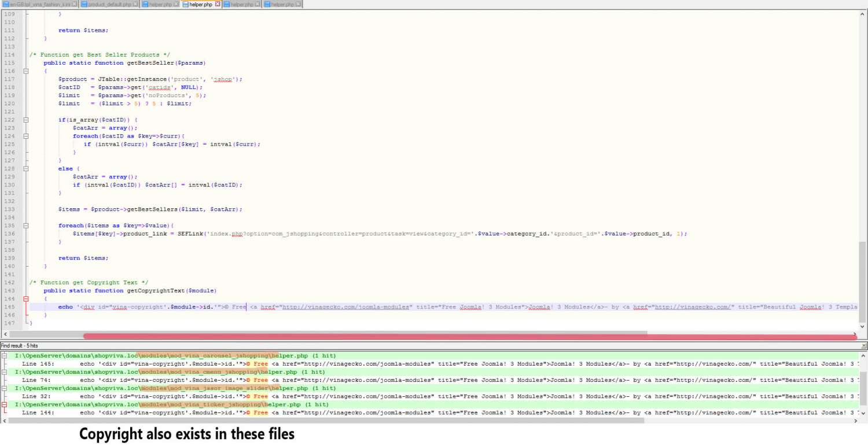Collapse the red fold marker at line 144
Viewport: 868px width, 446px height.
click(x=25, y=299)
